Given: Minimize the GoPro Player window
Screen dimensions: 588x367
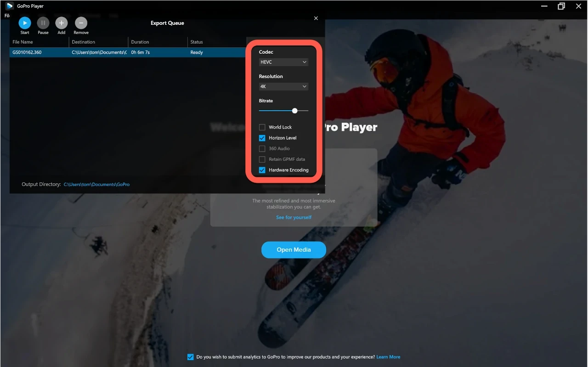Looking at the screenshot, I should (x=543, y=6).
